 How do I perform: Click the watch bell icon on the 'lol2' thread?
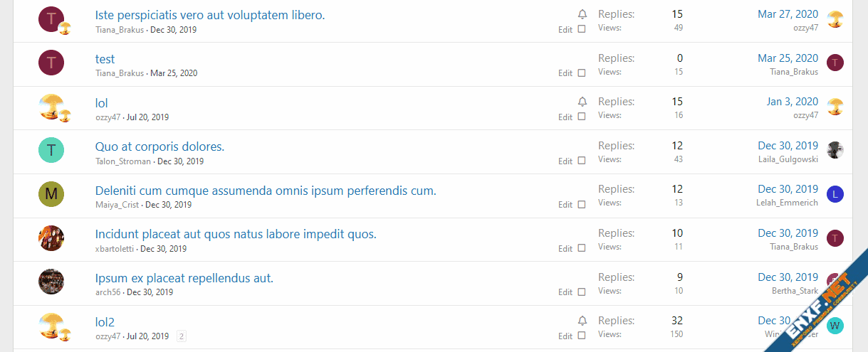tap(582, 321)
